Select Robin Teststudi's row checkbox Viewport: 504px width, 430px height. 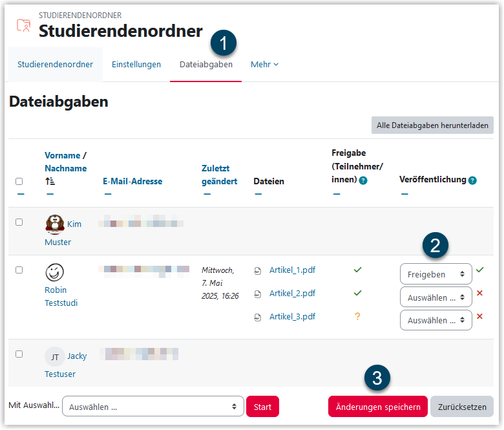19,270
